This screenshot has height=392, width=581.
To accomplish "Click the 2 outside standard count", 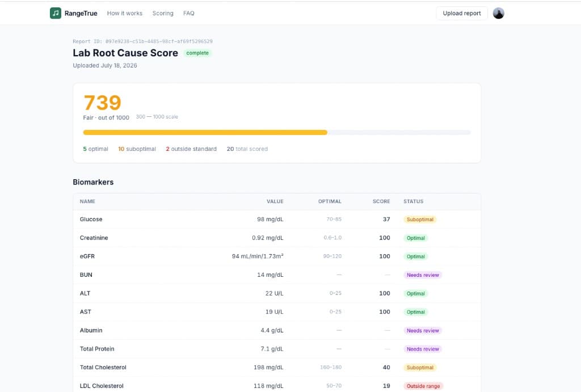I will (191, 149).
